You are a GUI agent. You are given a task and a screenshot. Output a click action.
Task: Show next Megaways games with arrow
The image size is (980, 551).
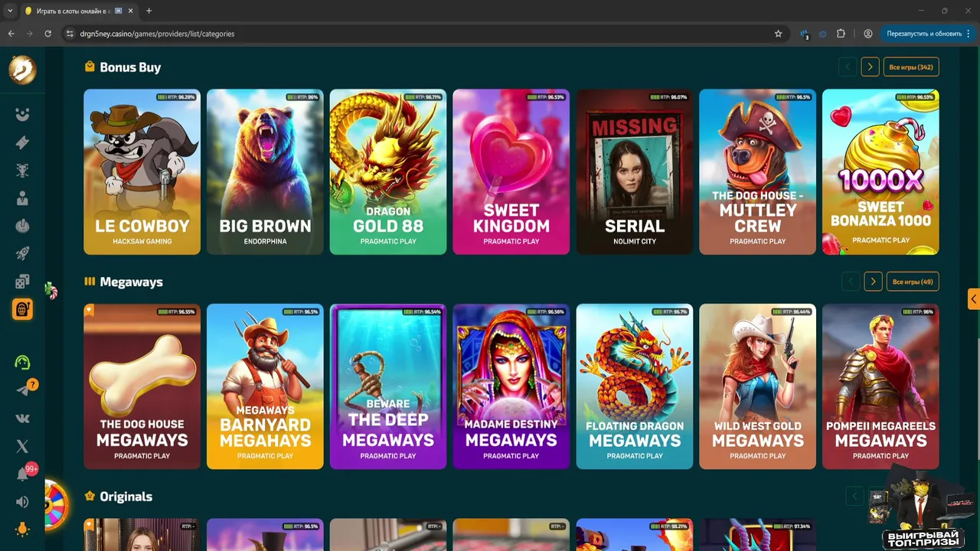point(873,282)
